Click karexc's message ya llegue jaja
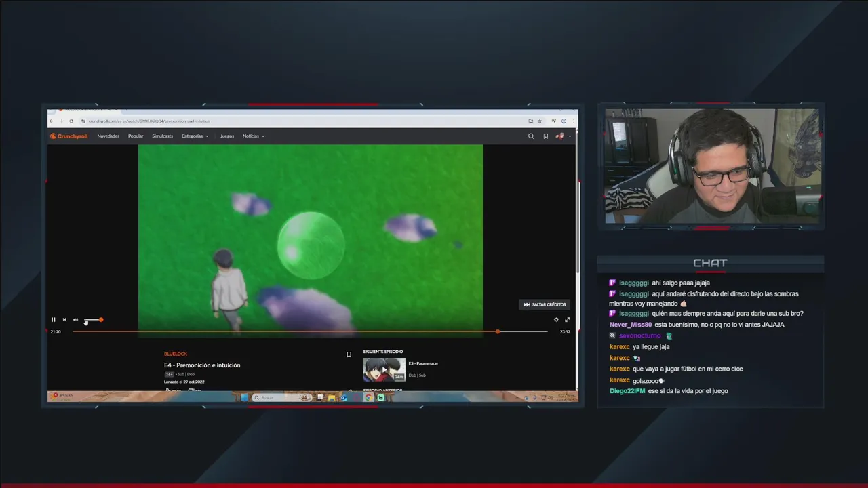The image size is (868, 488). (x=651, y=347)
